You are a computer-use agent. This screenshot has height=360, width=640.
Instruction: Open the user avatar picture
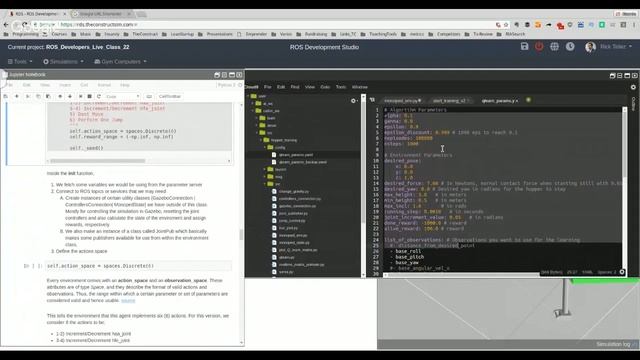click(590, 47)
